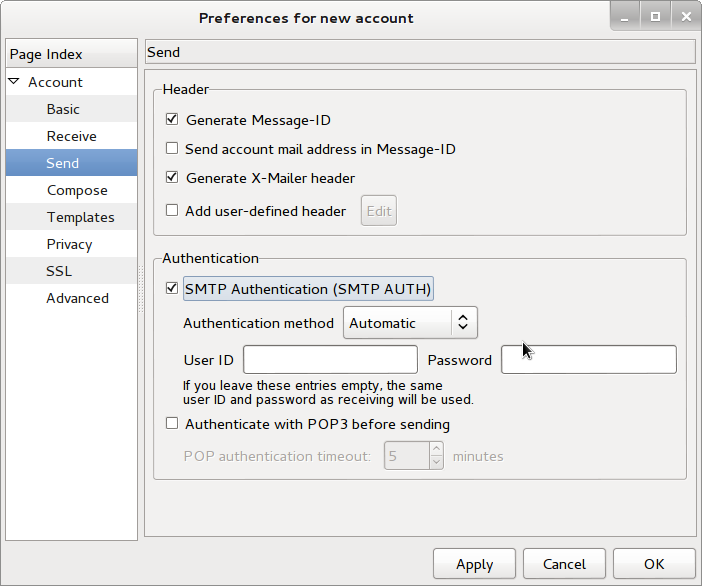The width and height of the screenshot is (702, 586).
Task: Confirm preferences with OK button
Action: (x=653, y=564)
